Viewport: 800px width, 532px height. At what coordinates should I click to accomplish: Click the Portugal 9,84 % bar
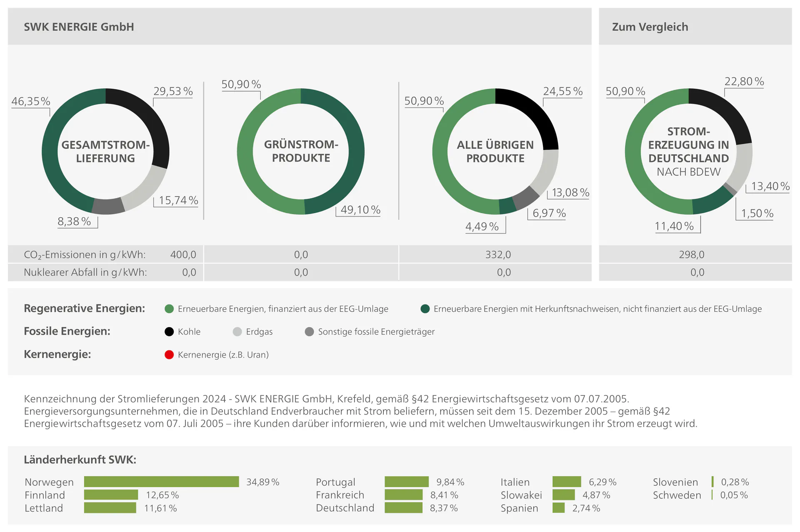tap(407, 482)
